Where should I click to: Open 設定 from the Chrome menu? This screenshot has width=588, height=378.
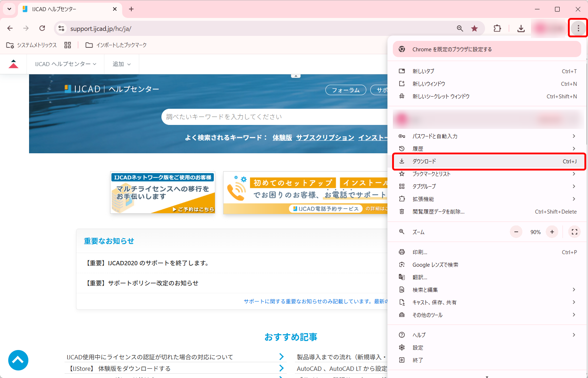418,347
